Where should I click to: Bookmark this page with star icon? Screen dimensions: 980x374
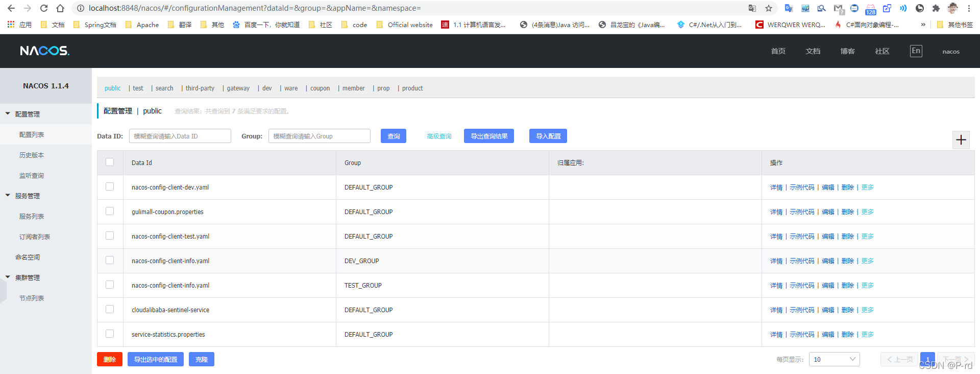coord(769,8)
